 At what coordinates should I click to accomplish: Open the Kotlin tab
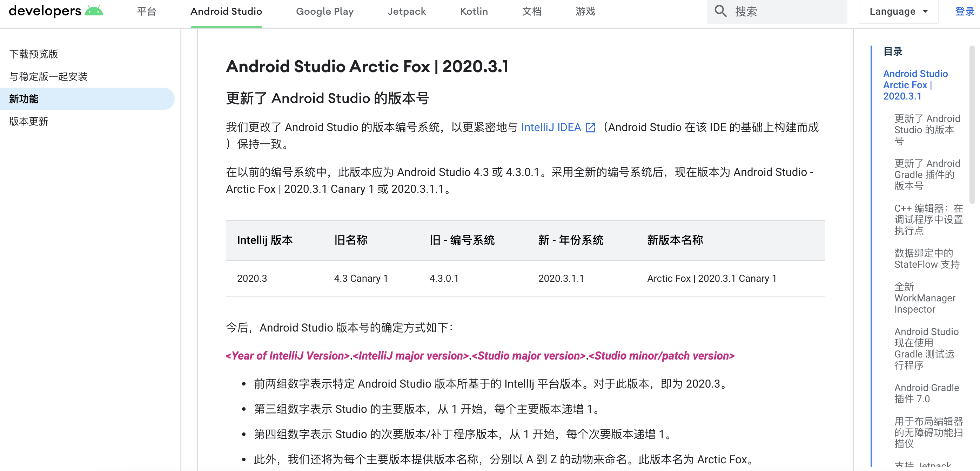[474, 12]
